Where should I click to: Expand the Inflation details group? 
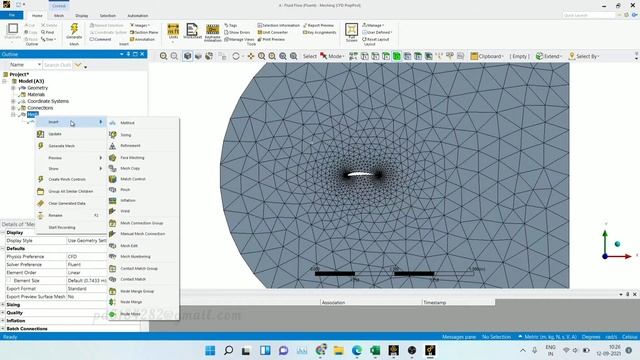coord(2,321)
